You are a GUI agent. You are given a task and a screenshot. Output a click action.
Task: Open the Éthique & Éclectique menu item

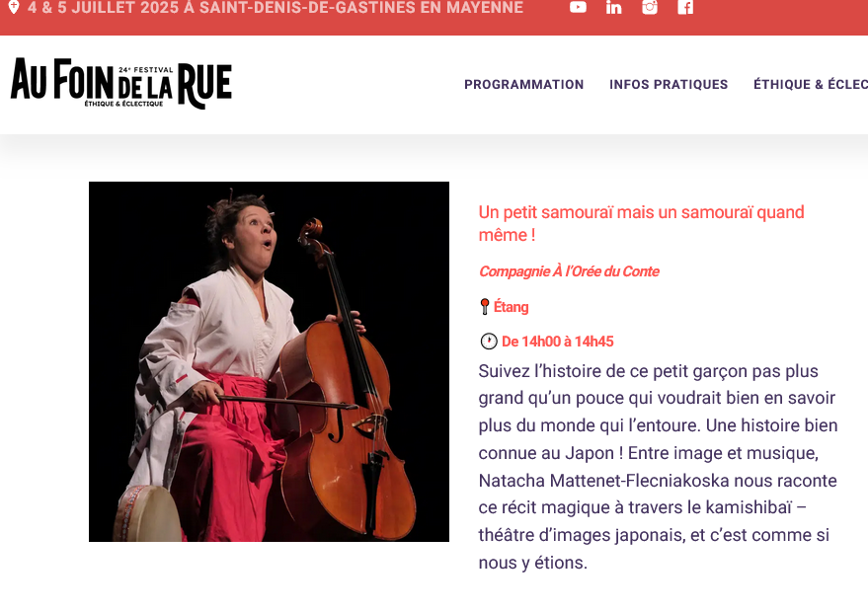tap(811, 84)
